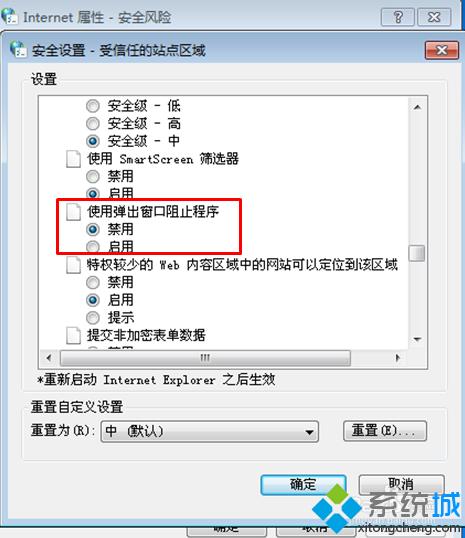The width and height of the screenshot is (465, 538).
Task: Select 禁用 under 使用 SmartScreen 筛选器
Action: 93,177
